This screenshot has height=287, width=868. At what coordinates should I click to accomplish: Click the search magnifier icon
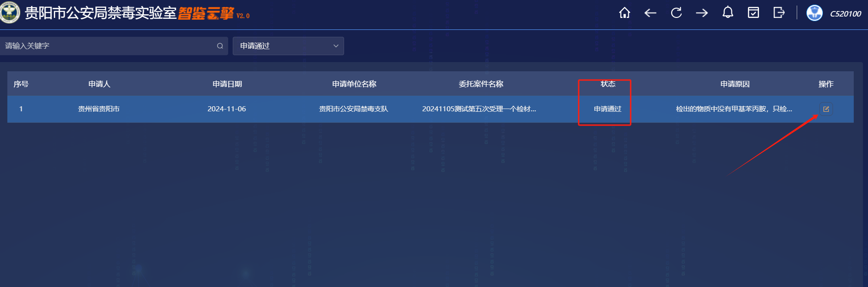click(220, 46)
